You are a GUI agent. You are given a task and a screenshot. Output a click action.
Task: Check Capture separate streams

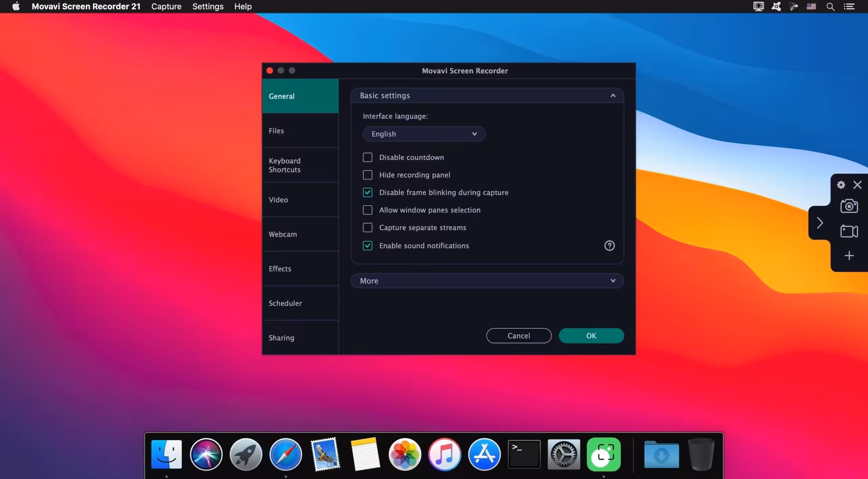tap(368, 228)
